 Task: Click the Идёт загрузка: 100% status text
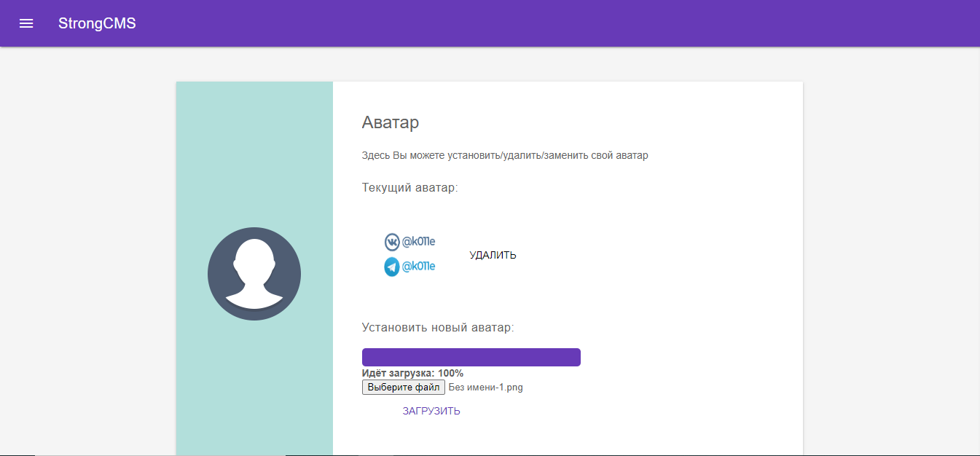(412, 374)
